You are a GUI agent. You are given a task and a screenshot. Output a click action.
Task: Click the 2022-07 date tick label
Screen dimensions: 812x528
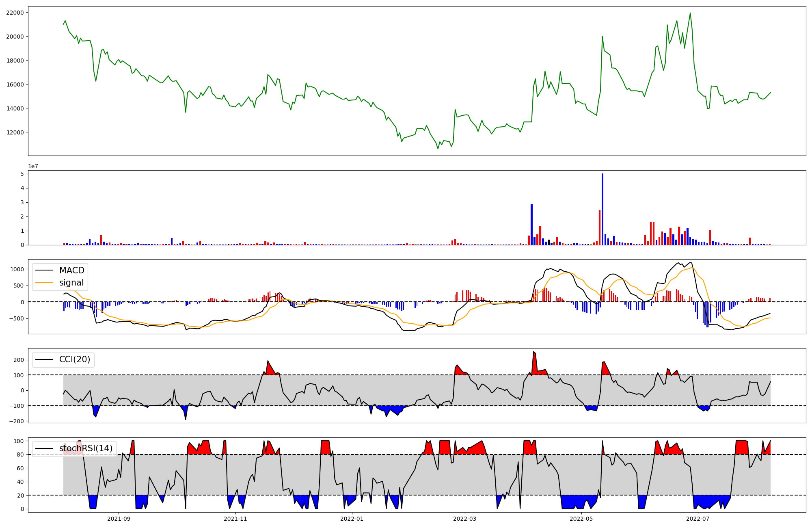[x=698, y=519]
